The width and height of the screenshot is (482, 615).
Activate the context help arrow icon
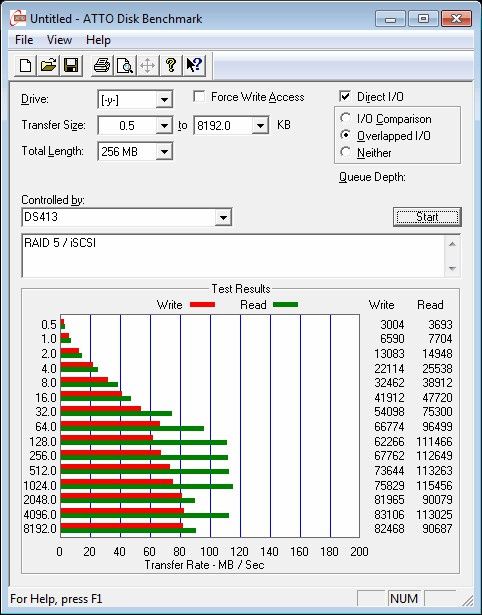[x=194, y=65]
